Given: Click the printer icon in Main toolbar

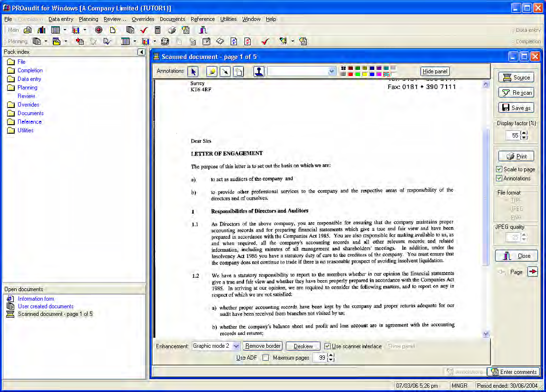Looking at the screenshot, I should (x=172, y=30).
